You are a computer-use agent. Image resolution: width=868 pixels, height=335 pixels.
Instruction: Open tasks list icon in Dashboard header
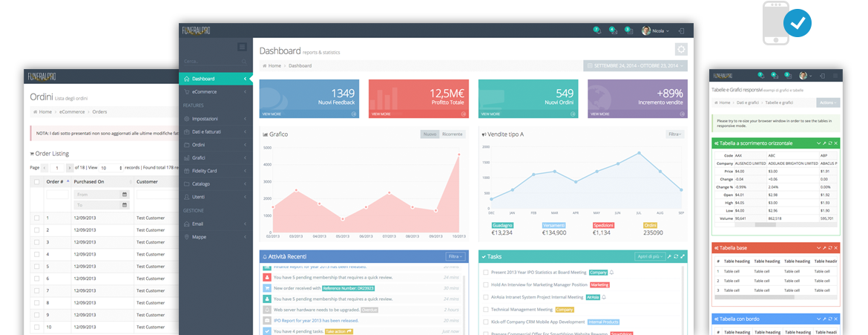628,31
